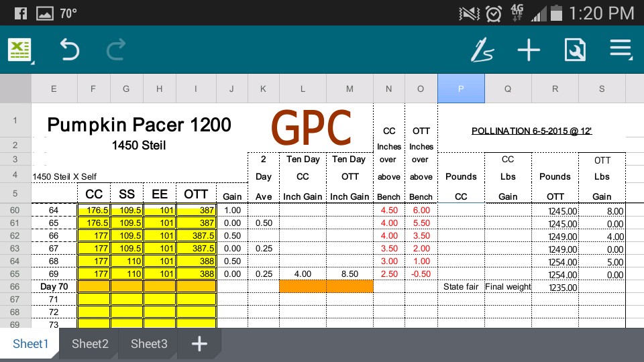Switch to Sheet2 tab
644x362 pixels.
(90, 344)
